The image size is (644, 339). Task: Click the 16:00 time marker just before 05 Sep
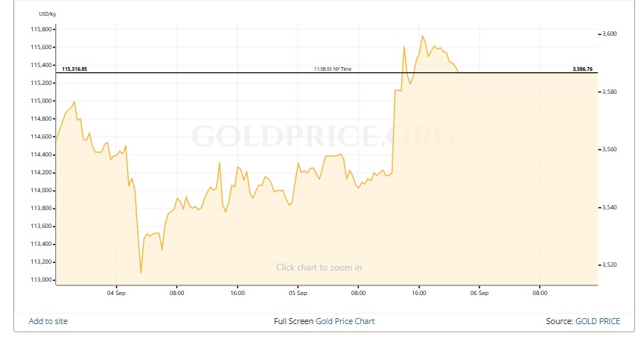coord(237,293)
